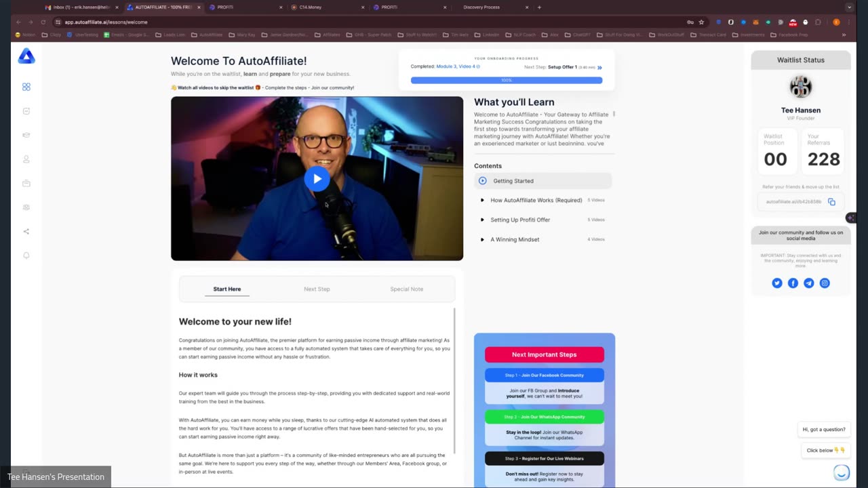Open the briefcase icon in sidebar
The image size is (868, 488).
pos(26,183)
